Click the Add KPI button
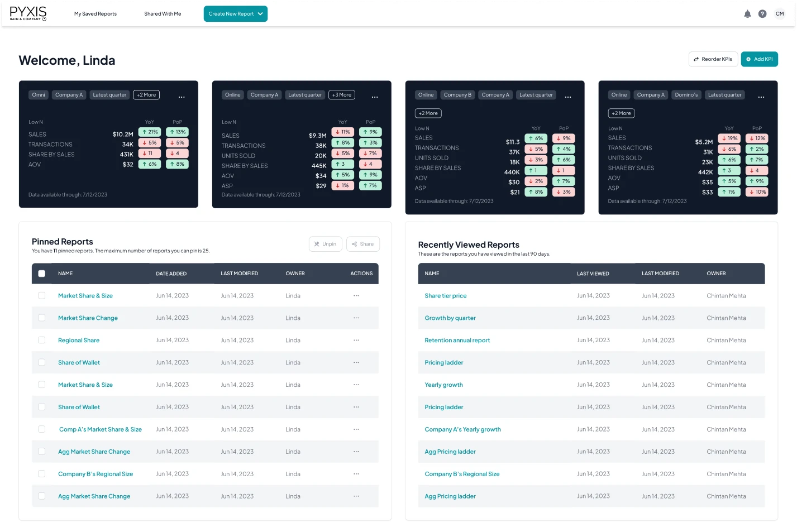This screenshot has width=797, height=532. tap(759, 59)
